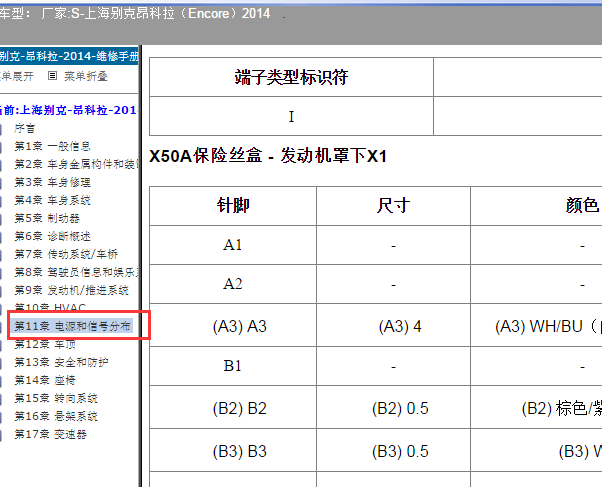The image size is (602, 487).
Task: Click size cell (A3) 4
Action: [394, 326]
